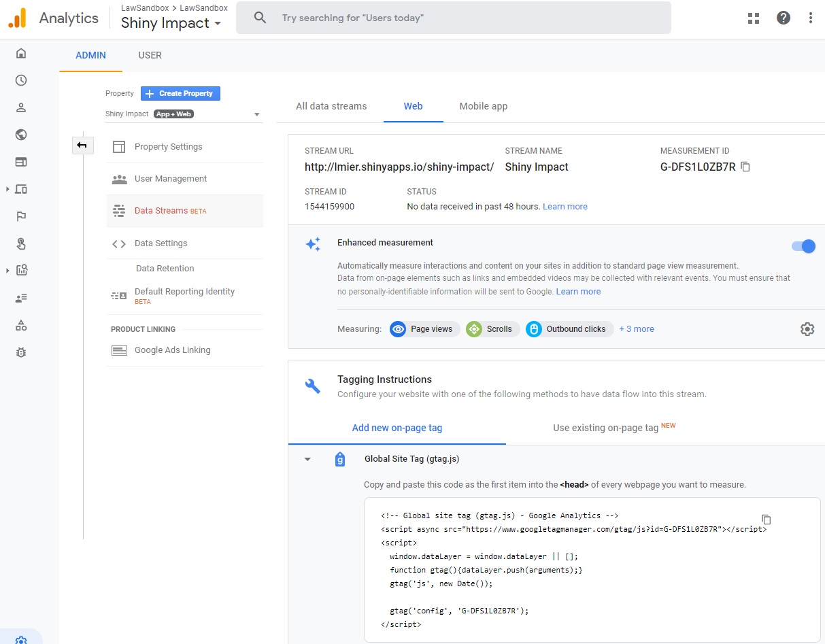825x644 pixels.
Task: Click Learn more under Enhanced measurement
Action: pyautogui.click(x=578, y=292)
